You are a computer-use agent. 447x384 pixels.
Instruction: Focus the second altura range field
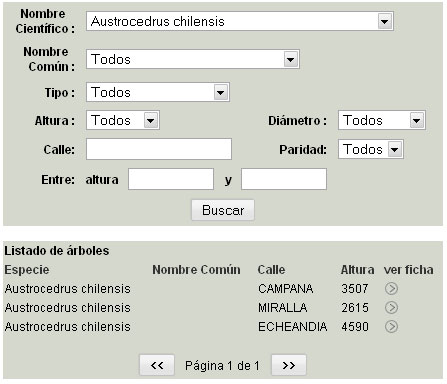point(284,179)
